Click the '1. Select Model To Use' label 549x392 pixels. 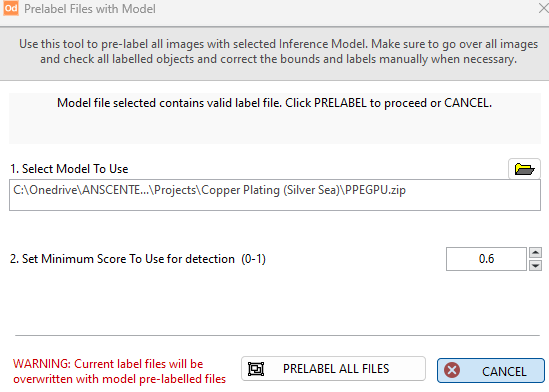coord(69,169)
